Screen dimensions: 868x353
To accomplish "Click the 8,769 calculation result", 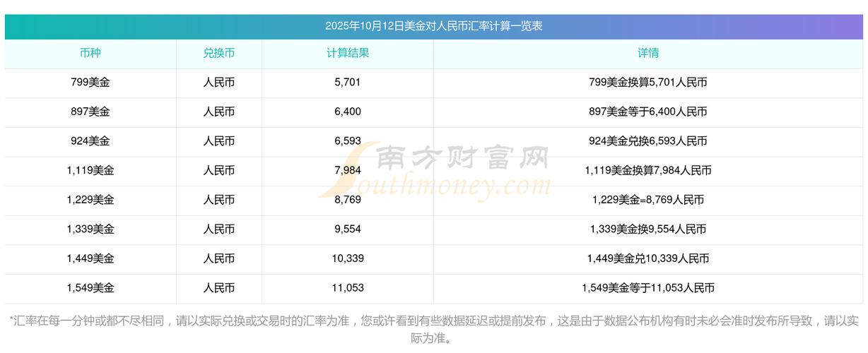I will coord(348,200).
